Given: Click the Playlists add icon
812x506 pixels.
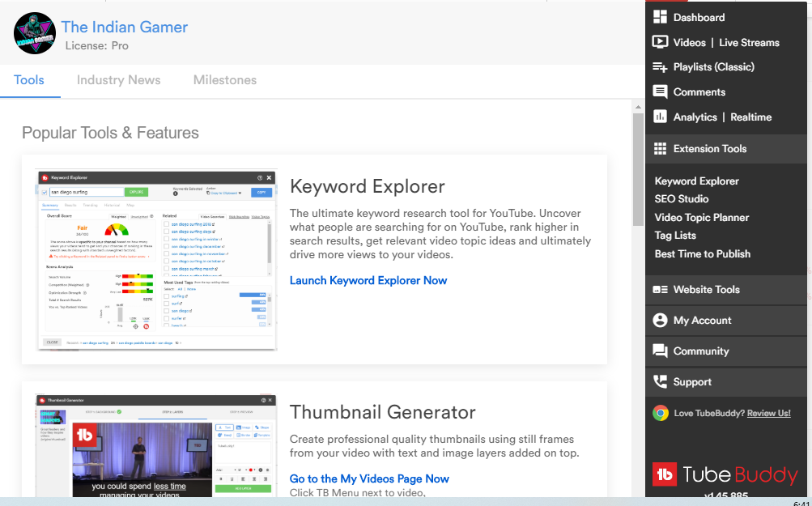Looking at the screenshot, I should coord(660,67).
